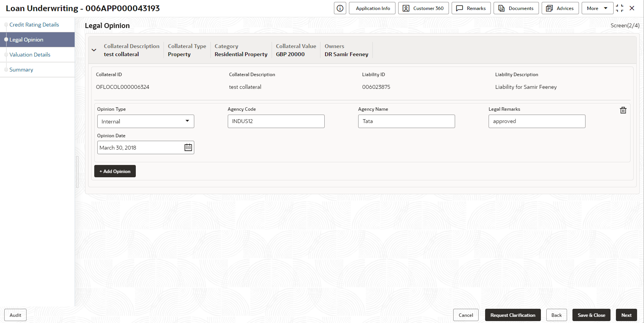Click the Audit button
This screenshot has width=644, height=323.
[x=15, y=315]
